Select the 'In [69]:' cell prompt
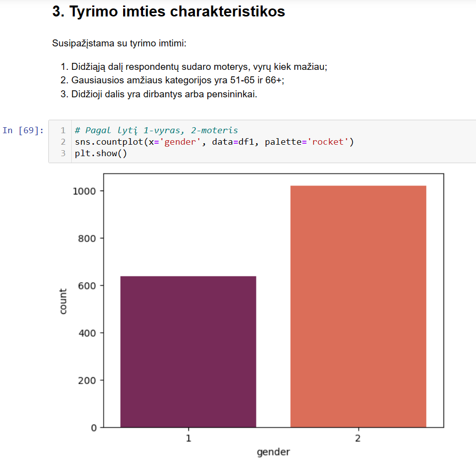 pyautogui.click(x=23, y=130)
